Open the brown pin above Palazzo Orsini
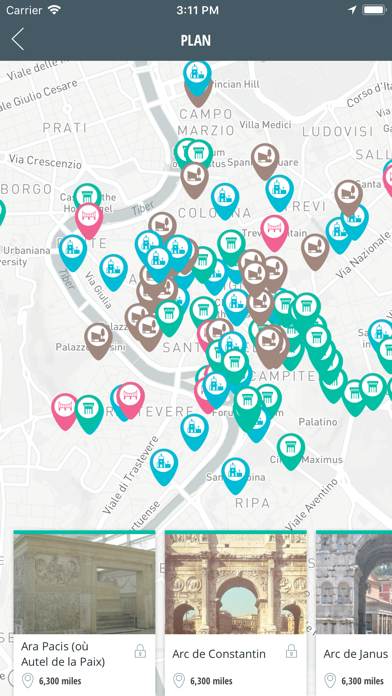This screenshot has width=392, height=696. (99, 340)
